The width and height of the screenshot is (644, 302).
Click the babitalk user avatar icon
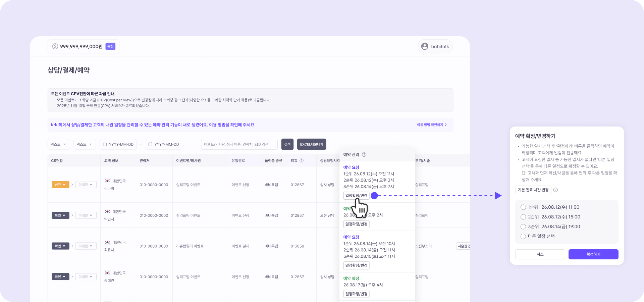[425, 46]
